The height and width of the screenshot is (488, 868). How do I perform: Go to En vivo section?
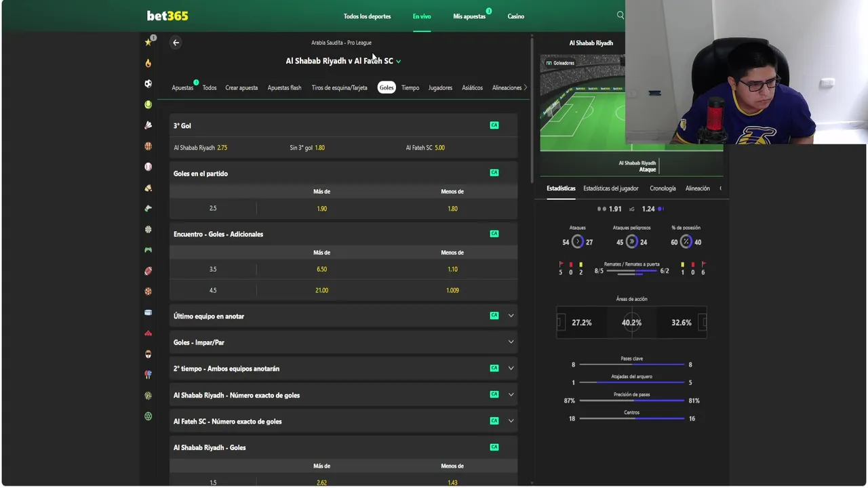coord(422,16)
